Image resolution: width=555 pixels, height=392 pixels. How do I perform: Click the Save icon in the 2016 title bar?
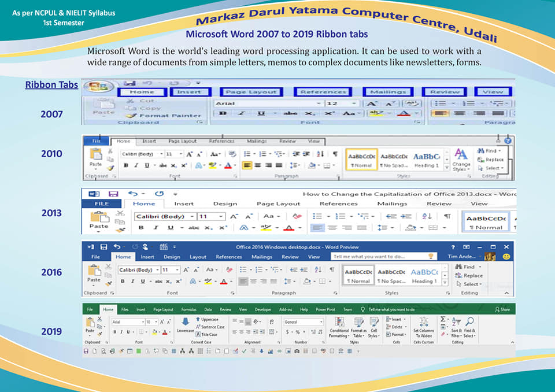(x=103, y=247)
